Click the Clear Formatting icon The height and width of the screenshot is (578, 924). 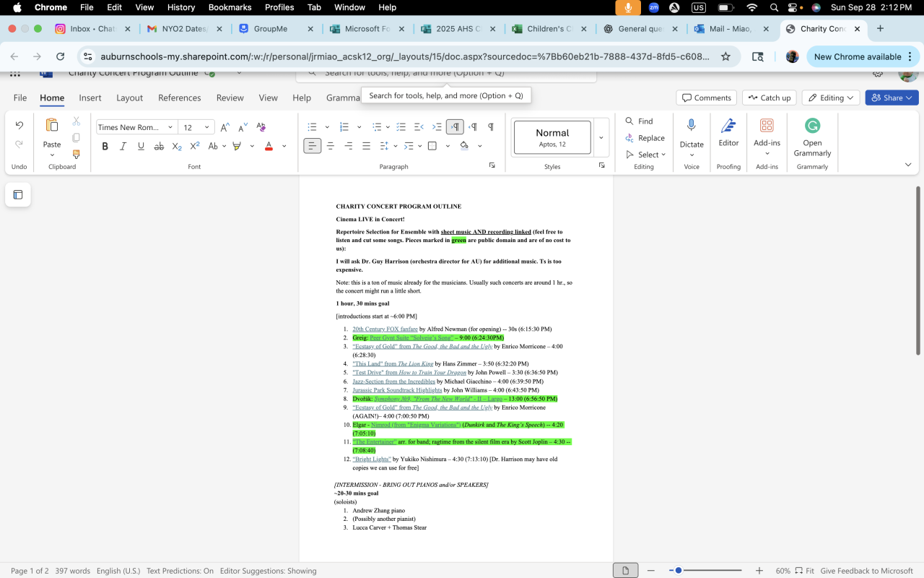[x=261, y=127]
